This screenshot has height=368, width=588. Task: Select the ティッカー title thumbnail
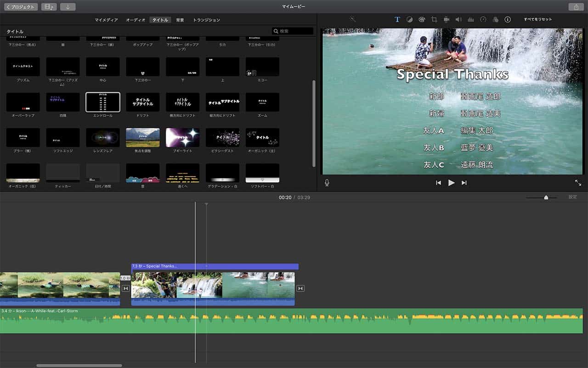click(63, 173)
